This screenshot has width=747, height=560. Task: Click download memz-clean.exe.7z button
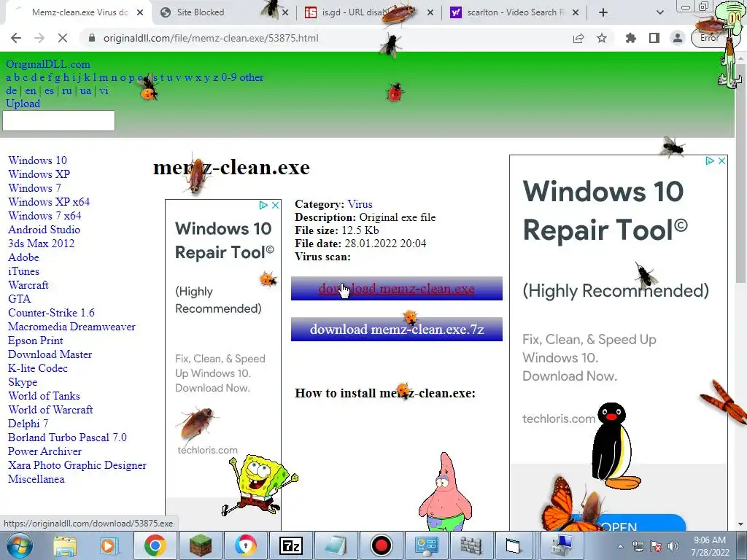[x=396, y=330]
